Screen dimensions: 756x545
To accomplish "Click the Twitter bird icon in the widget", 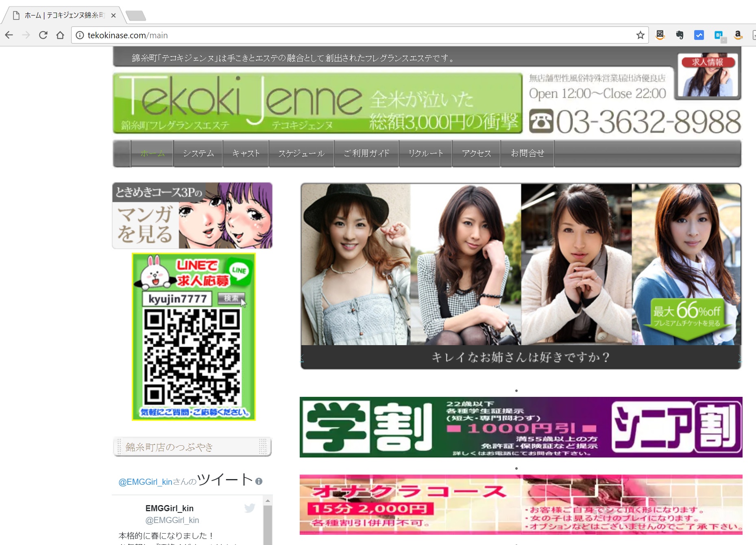I will tap(250, 508).
